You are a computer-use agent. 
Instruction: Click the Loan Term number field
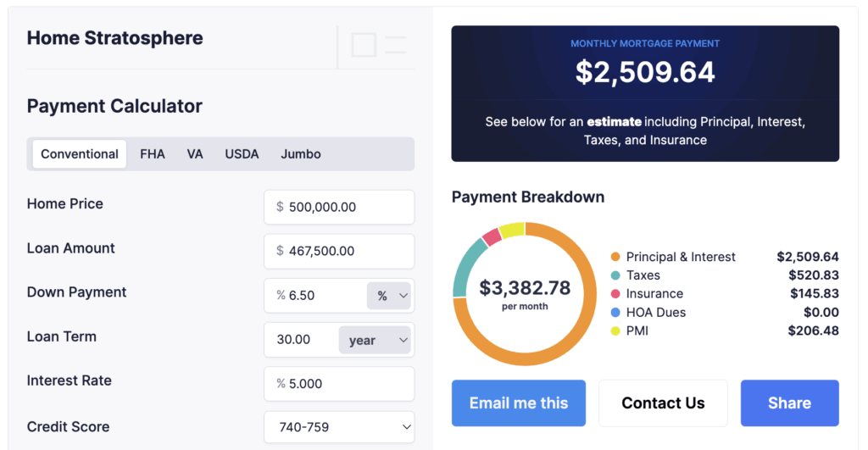point(301,340)
